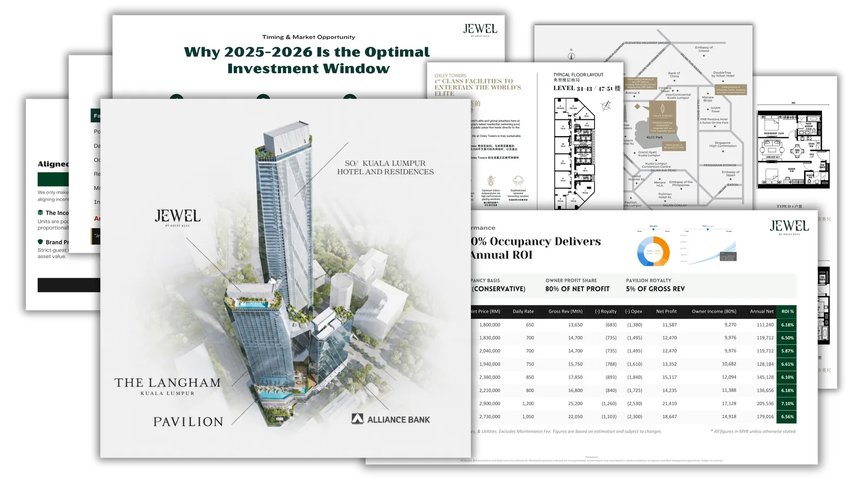Click 'Pullman Hotel KL' on the map
This screenshot has width=868, height=488.
coord(665,195)
